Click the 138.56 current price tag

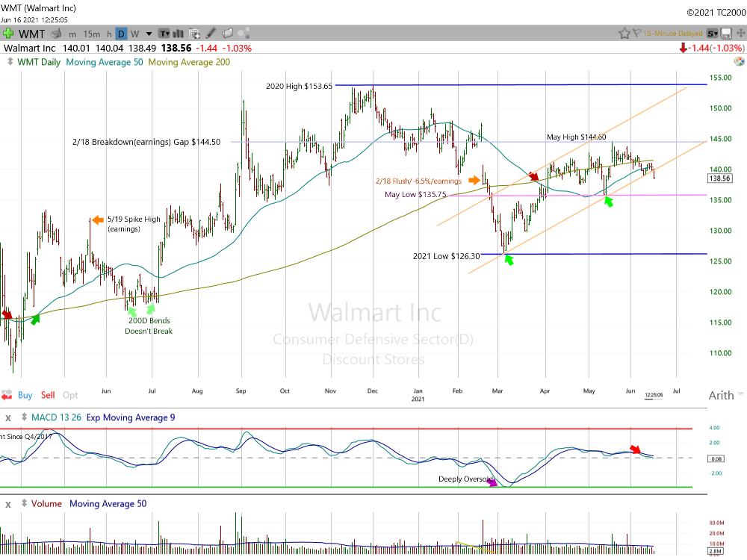click(x=719, y=178)
